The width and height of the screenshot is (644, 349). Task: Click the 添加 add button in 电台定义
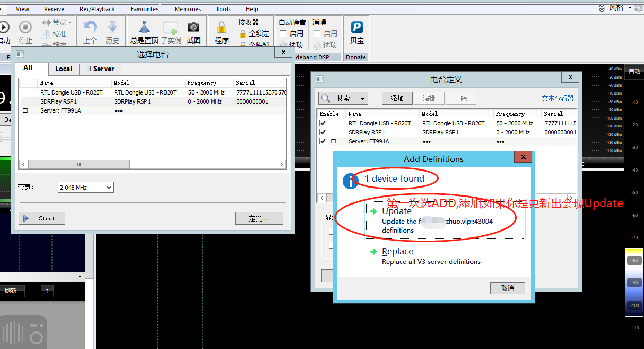(397, 98)
